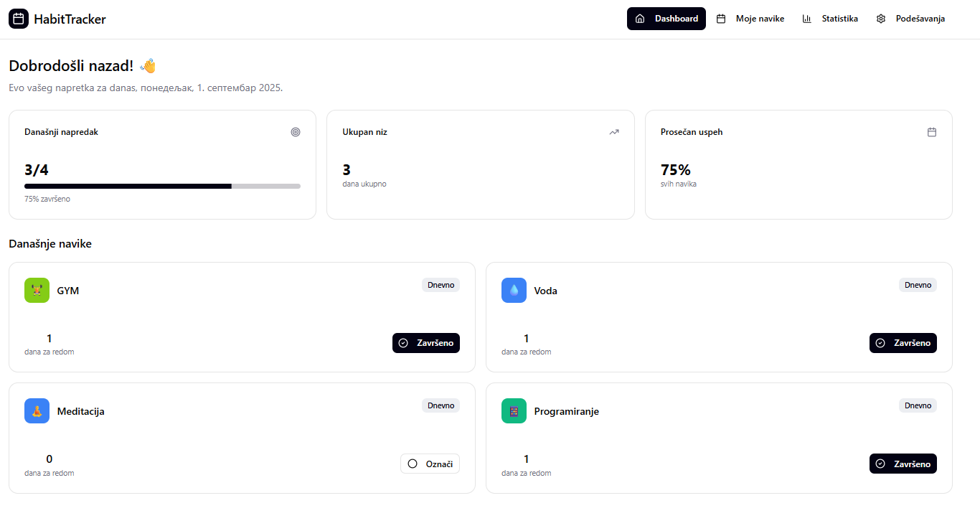The image size is (980, 526).
Task: Open the Moje navike tab
Action: pos(750,19)
